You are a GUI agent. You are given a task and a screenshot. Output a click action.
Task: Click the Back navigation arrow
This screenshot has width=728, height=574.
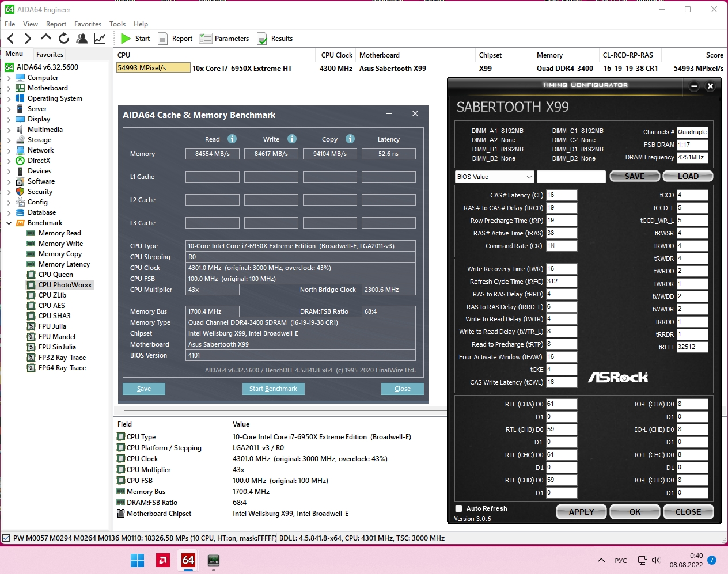tap(10, 39)
